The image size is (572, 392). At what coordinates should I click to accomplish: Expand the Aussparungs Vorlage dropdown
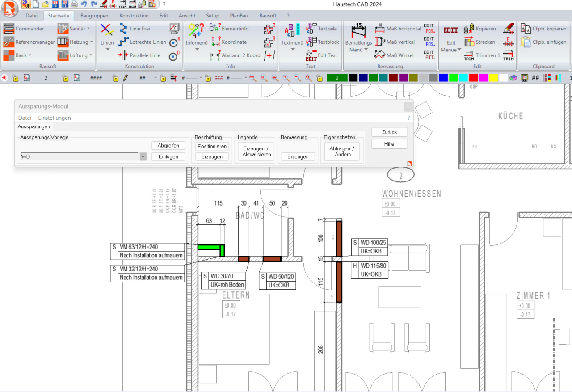[143, 157]
